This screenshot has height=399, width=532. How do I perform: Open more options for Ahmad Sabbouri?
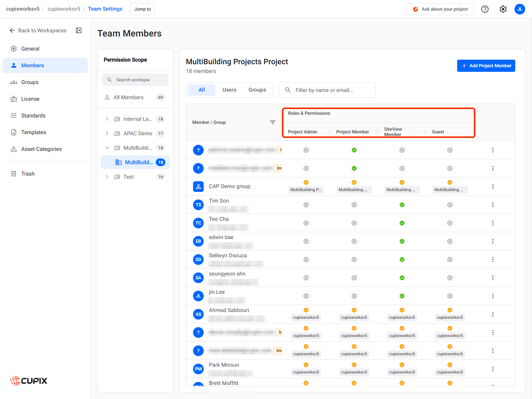tap(493, 314)
